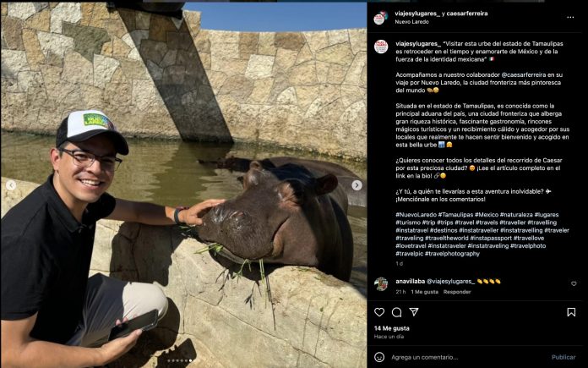Reply to anavillaba's comment via Responder
Screen dimensions: 588x368
[x=457, y=292]
